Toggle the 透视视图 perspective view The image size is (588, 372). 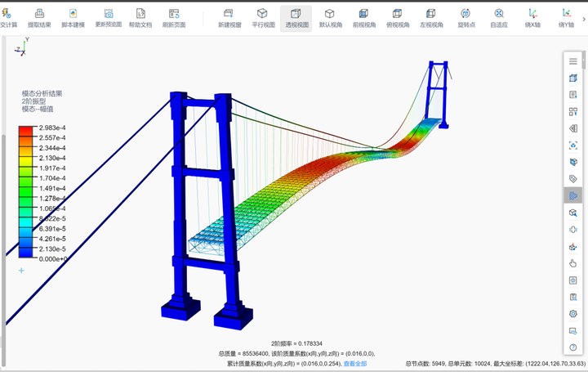296,17
